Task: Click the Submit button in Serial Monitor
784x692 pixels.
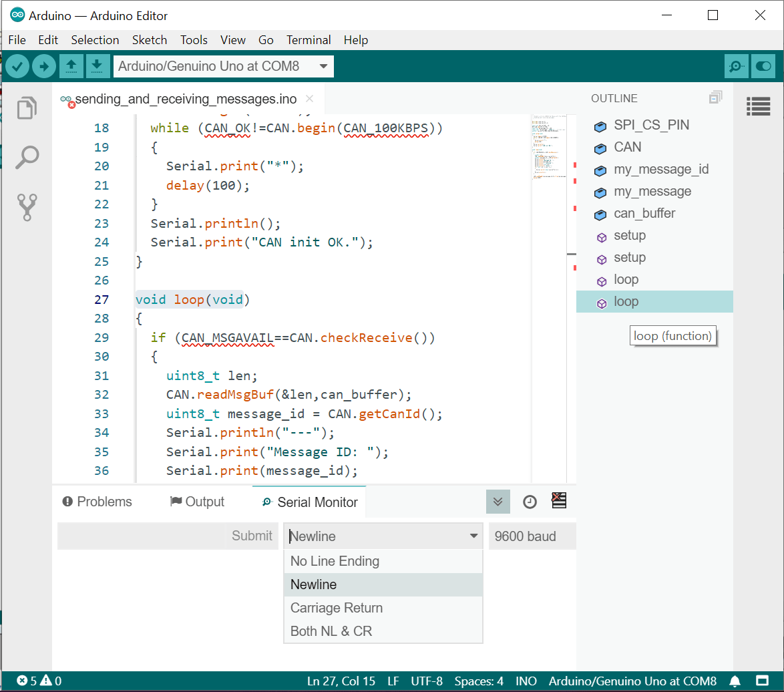Action: (252, 536)
